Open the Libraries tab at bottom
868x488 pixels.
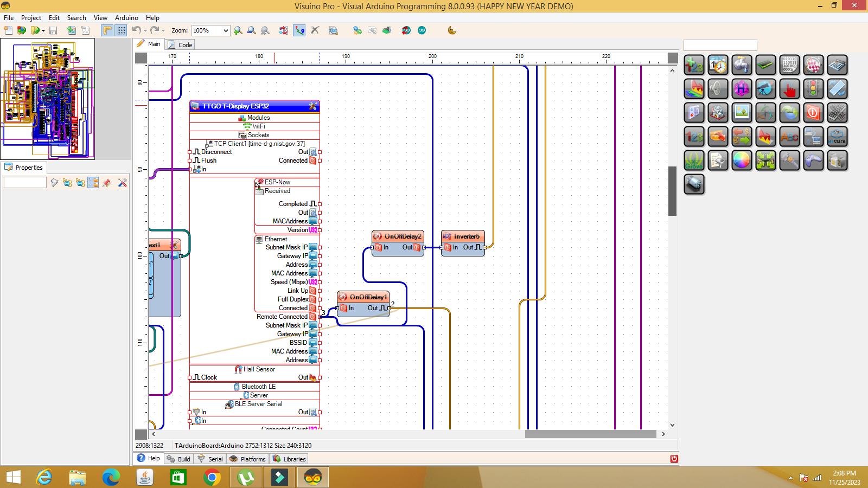tap(289, 459)
